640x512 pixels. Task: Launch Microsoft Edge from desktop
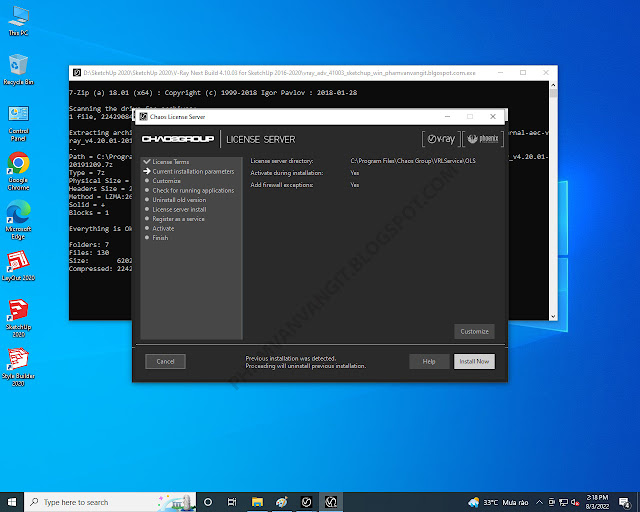(x=18, y=220)
